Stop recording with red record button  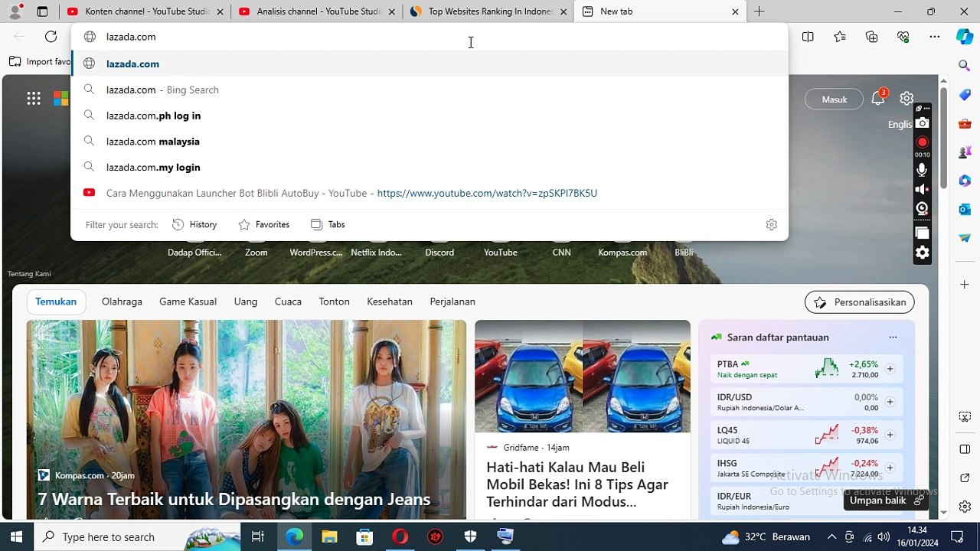point(923,142)
